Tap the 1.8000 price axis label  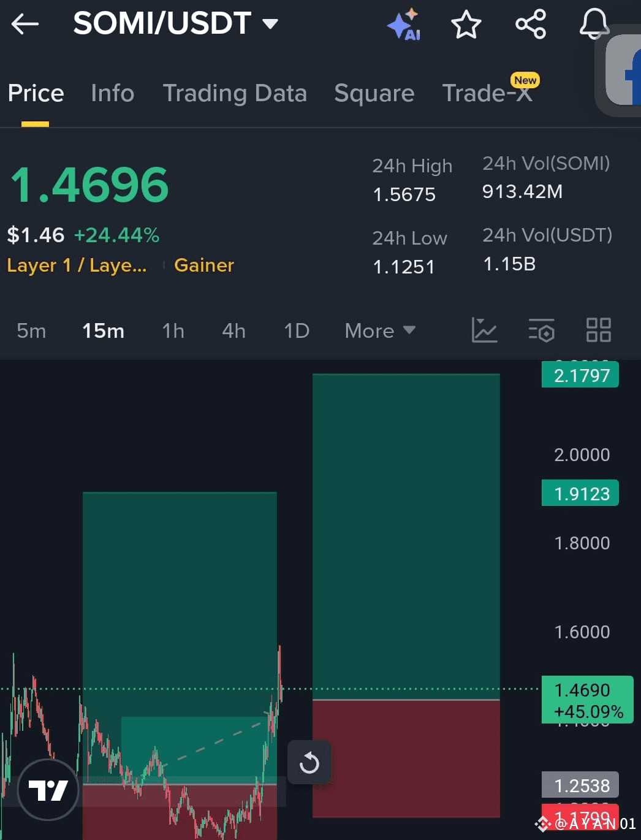[582, 543]
